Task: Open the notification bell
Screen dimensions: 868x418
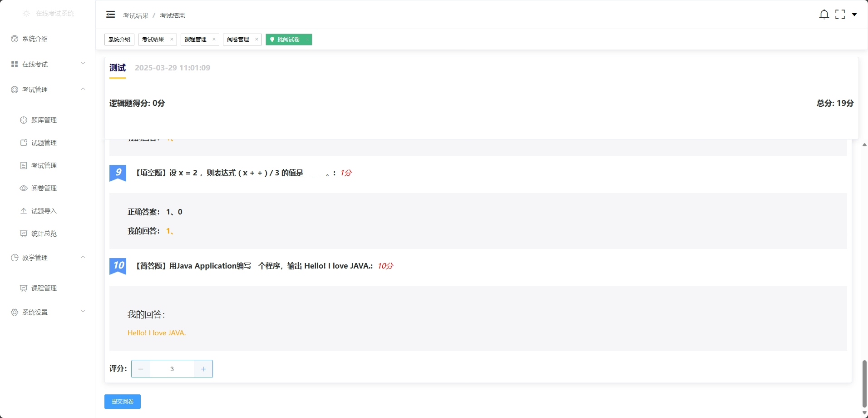Action: click(824, 15)
